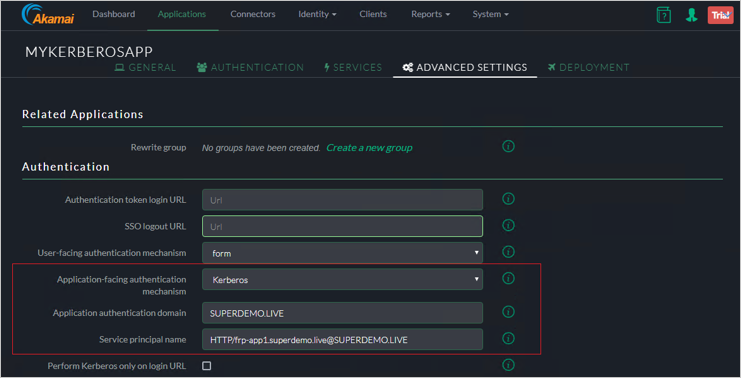The height and width of the screenshot is (378, 741).
Task: Open the Clients page
Action: (373, 14)
